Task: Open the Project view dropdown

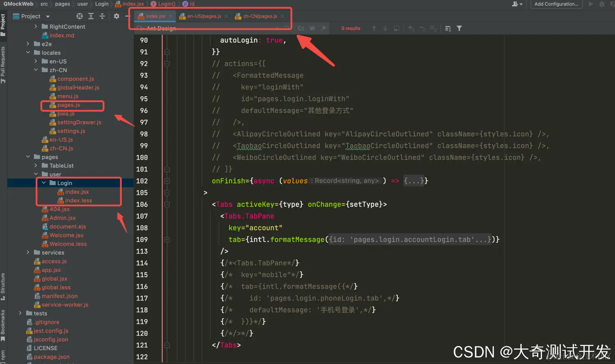Action: point(48,16)
